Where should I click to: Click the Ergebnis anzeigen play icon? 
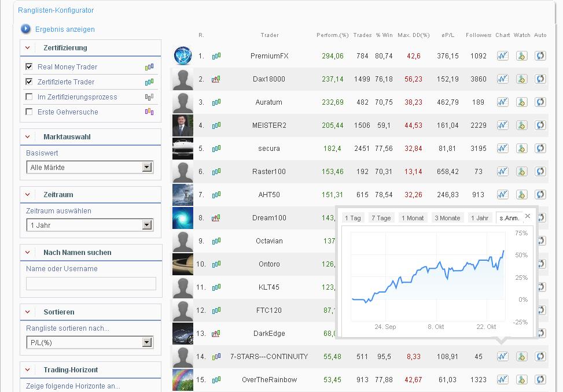25,29
